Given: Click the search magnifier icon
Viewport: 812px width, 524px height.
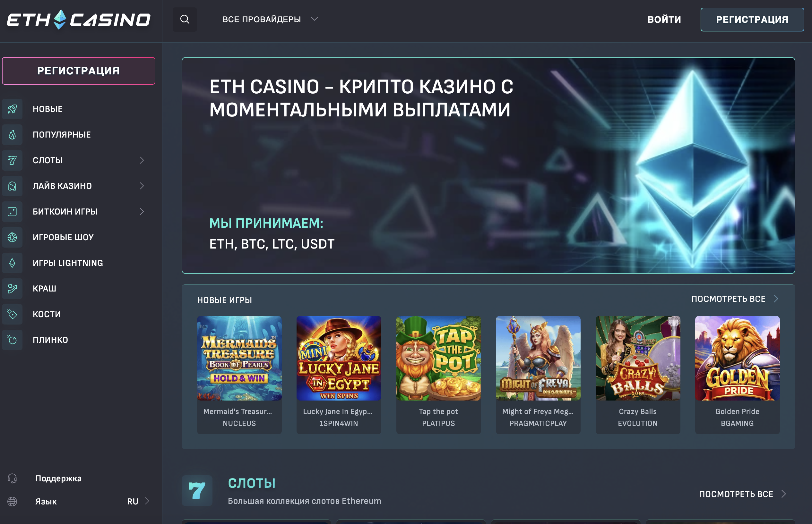Looking at the screenshot, I should (x=185, y=19).
